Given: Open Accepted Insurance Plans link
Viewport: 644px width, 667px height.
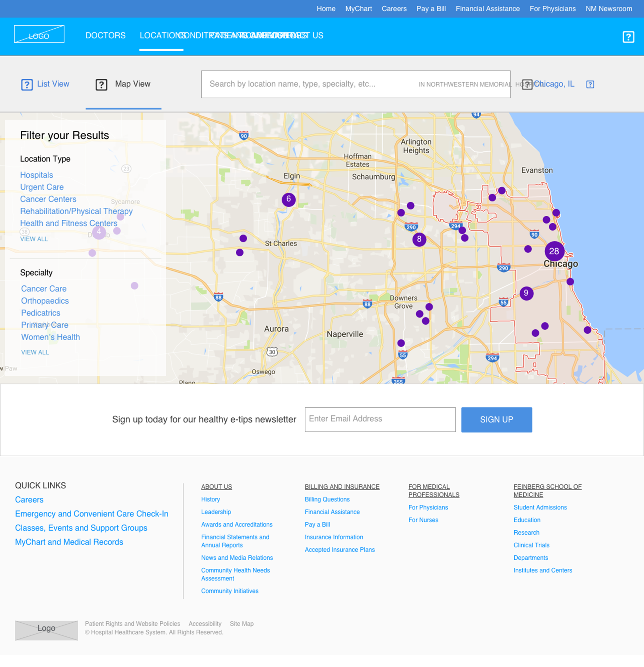Looking at the screenshot, I should (x=340, y=549).
